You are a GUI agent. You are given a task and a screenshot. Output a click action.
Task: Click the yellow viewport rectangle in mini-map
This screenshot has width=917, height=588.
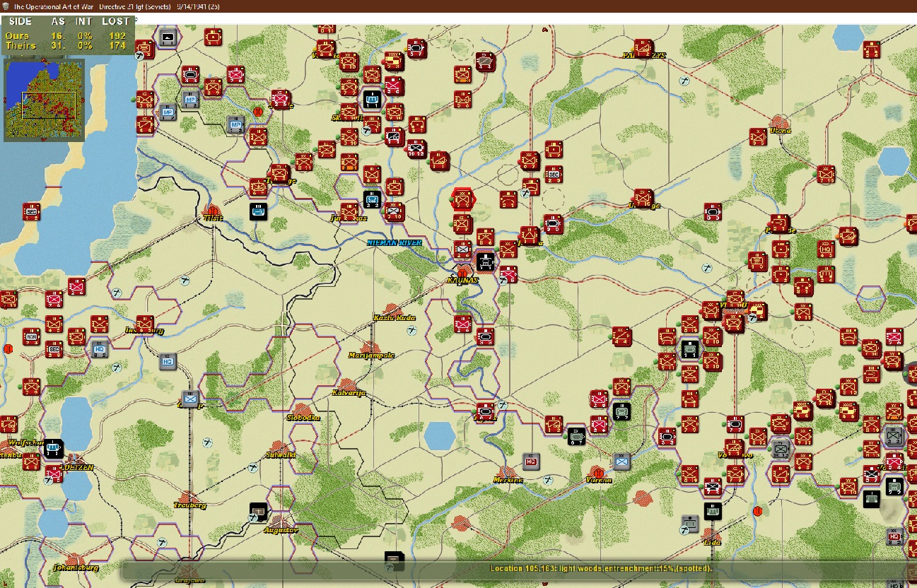coord(48,105)
